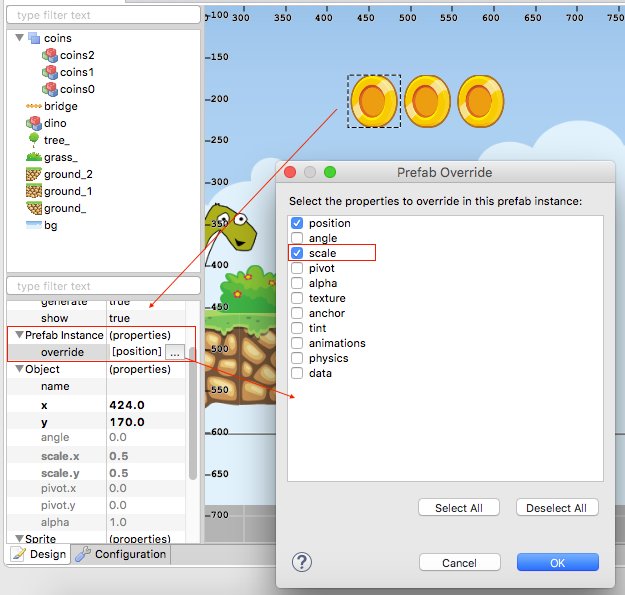
Task: Click the pivot.y value 0.0
Action: [x=118, y=505]
